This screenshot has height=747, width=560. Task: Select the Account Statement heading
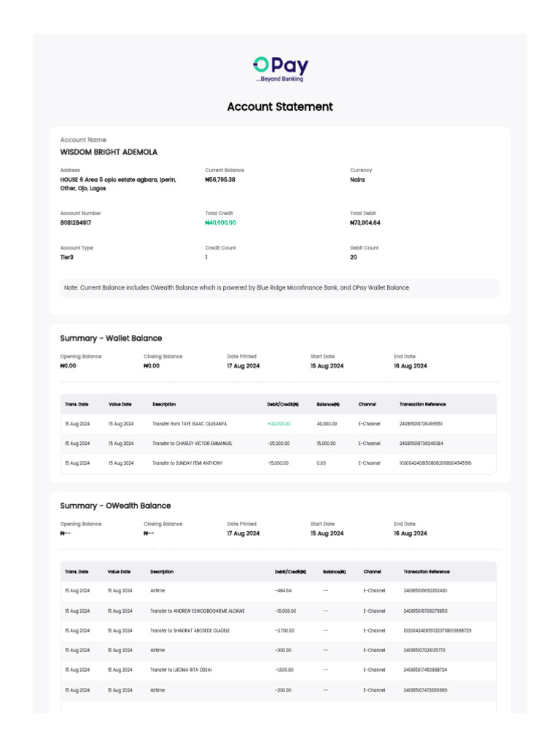(x=280, y=107)
